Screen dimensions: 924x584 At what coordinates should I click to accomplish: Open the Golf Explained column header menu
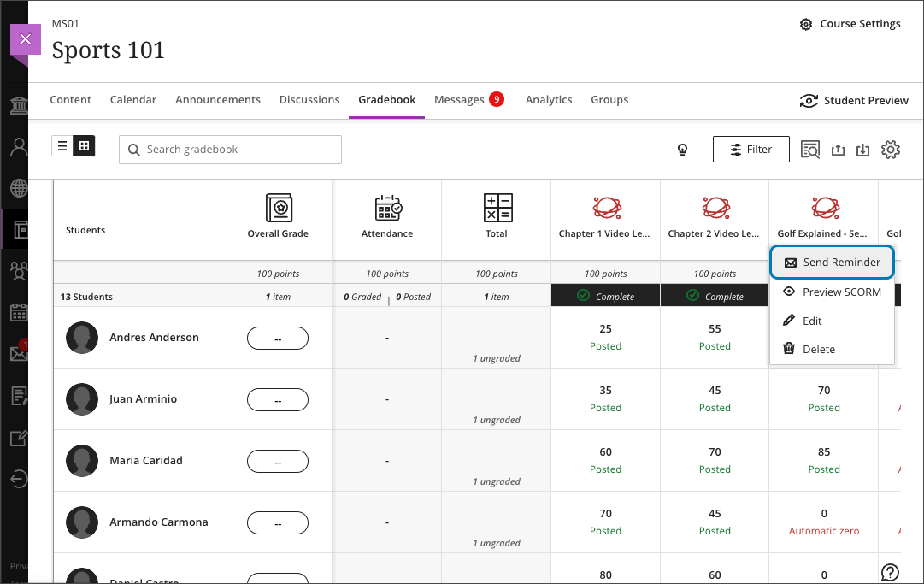(822, 219)
